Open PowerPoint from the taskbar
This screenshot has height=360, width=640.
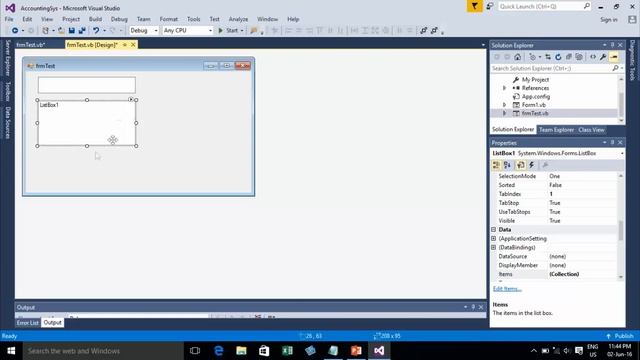356,351
